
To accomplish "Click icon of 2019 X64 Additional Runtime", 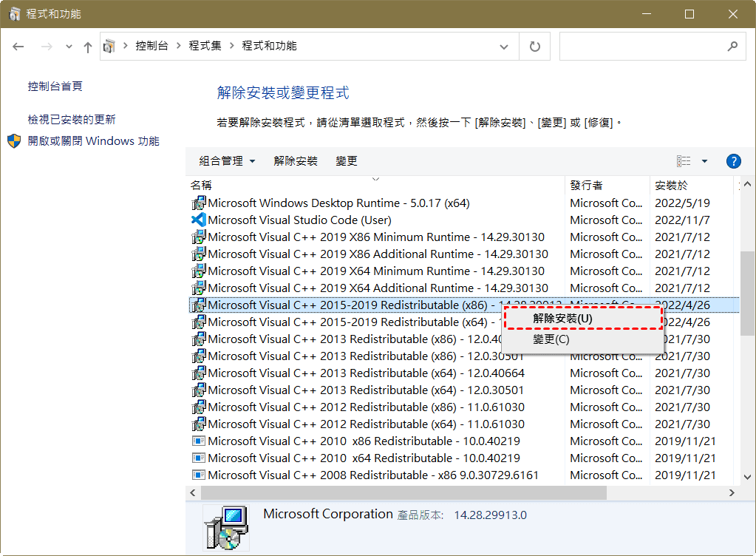I will [199, 288].
